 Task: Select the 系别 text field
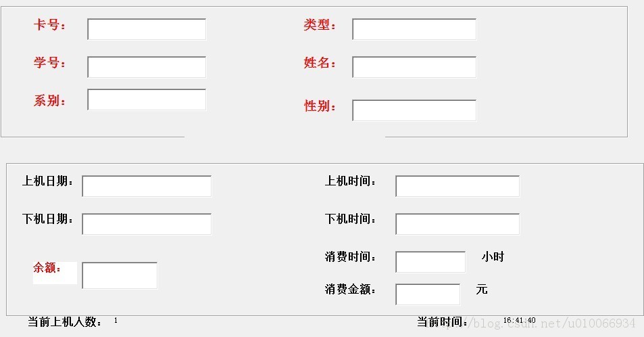pyautogui.click(x=147, y=99)
